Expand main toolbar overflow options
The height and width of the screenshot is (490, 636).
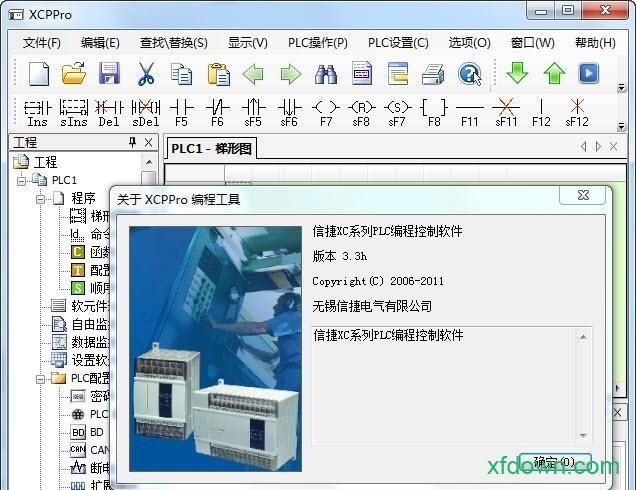pos(621,87)
